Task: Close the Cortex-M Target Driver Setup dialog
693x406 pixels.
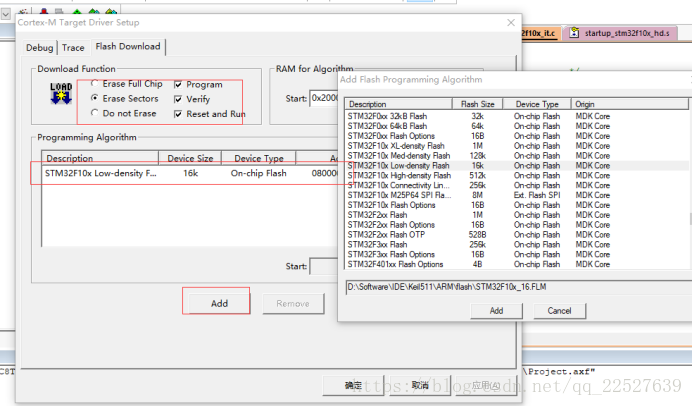Action: pyautogui.click(x=511, y=23)
